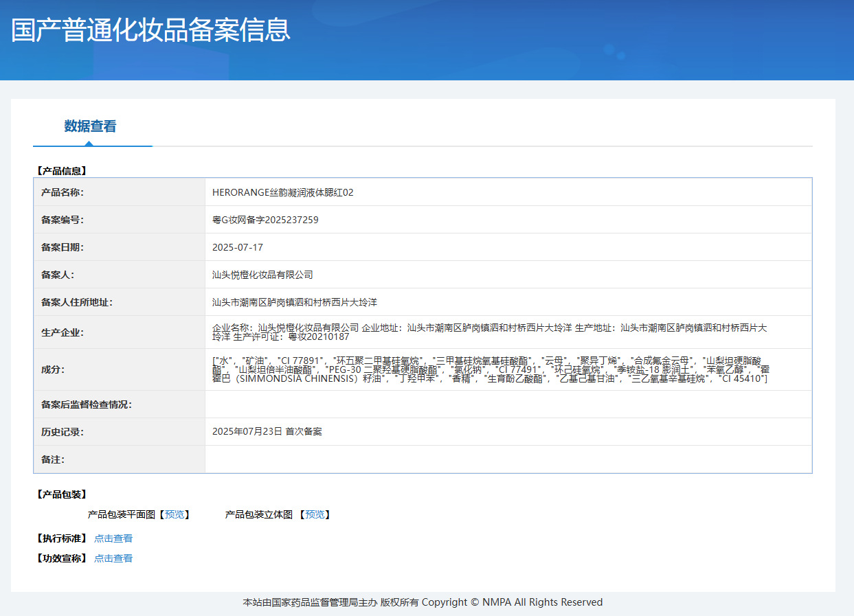Click the 历史记录 row label

click(x=63, y=432)
